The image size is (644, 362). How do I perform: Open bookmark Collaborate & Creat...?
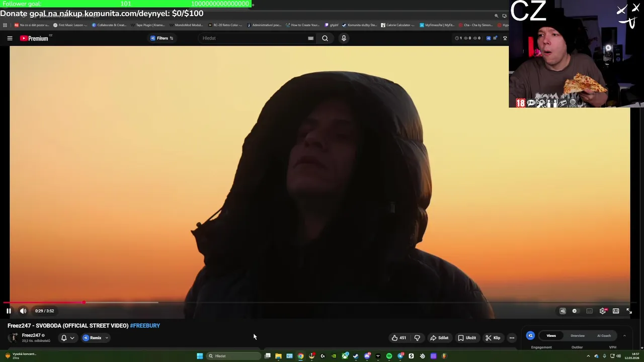click(109, 25)
